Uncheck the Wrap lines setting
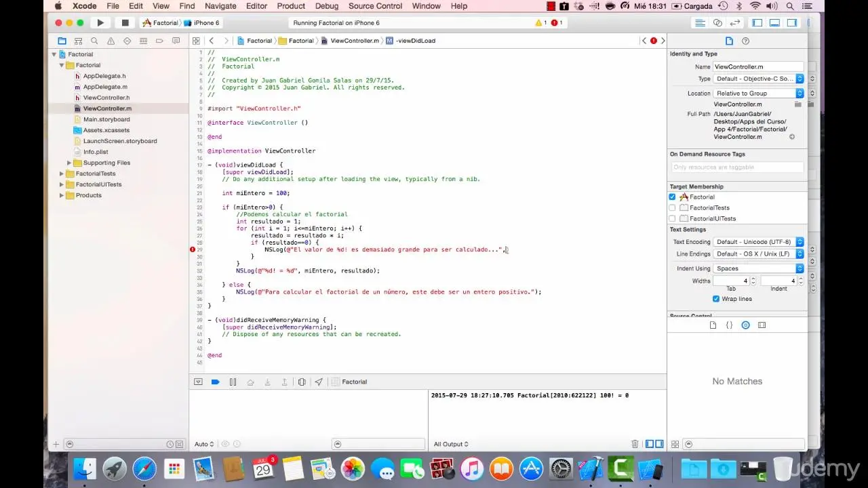Image resolution: width=868 pixels, height=488 pixels. coord(715,298)
